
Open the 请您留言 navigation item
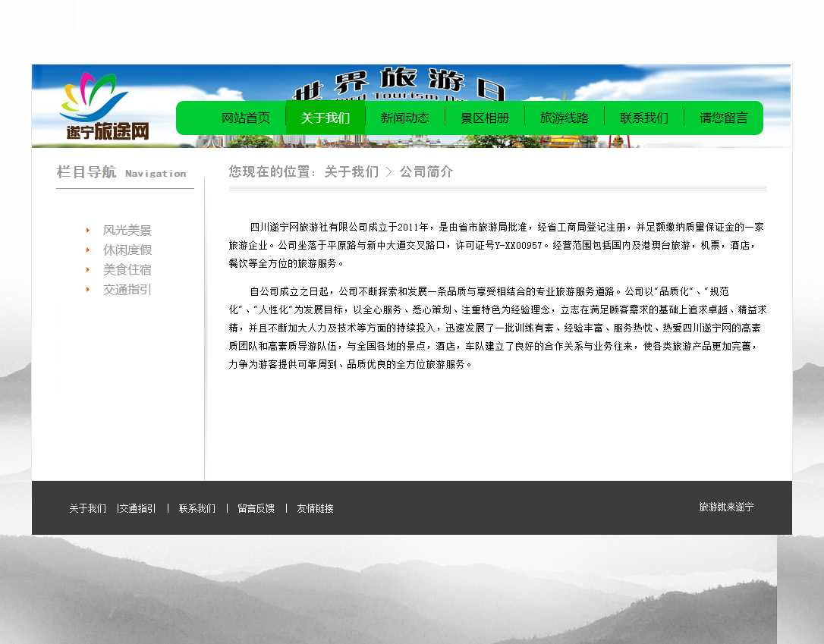pos(723,118)
